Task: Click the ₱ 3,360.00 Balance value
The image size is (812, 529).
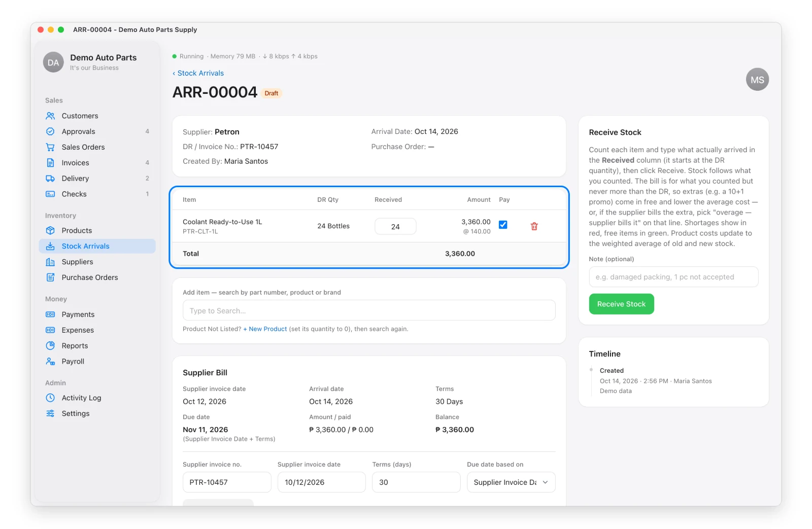Action: click(x=455, y=430)
